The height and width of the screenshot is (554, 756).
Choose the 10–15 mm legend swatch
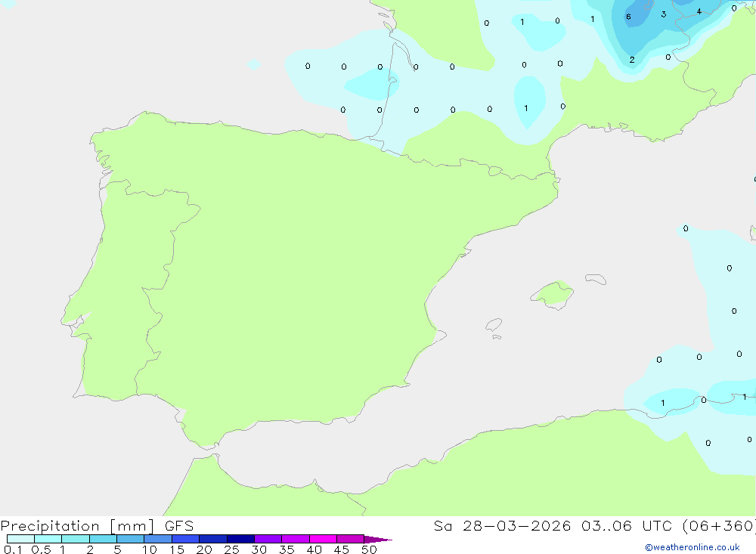pos(158,539)
